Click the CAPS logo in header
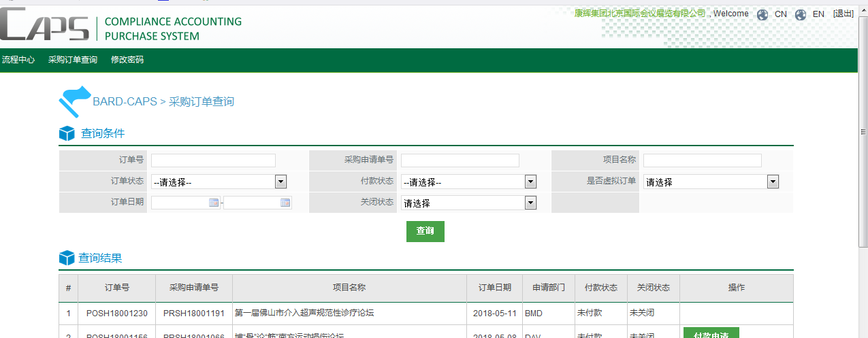This screenshot has width=868, height=338. [45, 25]
